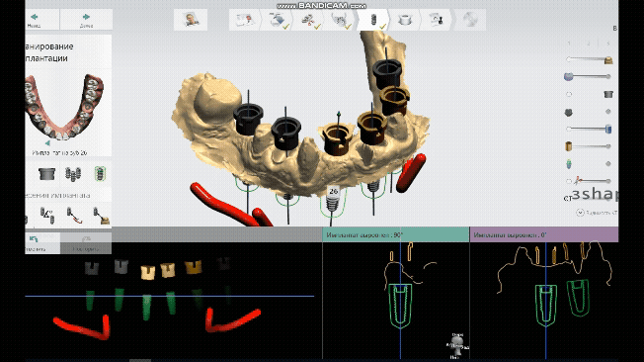The height and width of the screenshot is (362, 644).
Task: Click the gold bone surface model icon
Action: tap(608, 60)
